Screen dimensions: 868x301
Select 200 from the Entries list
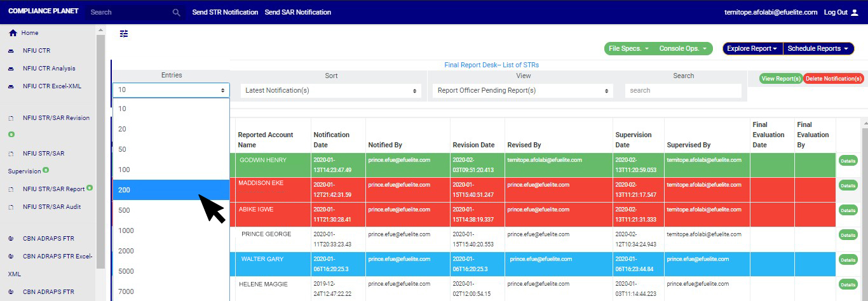(170, 190)
